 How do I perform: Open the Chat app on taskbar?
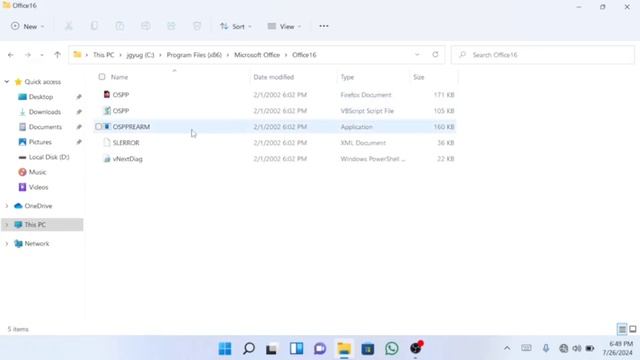click(x=320, y=349)
